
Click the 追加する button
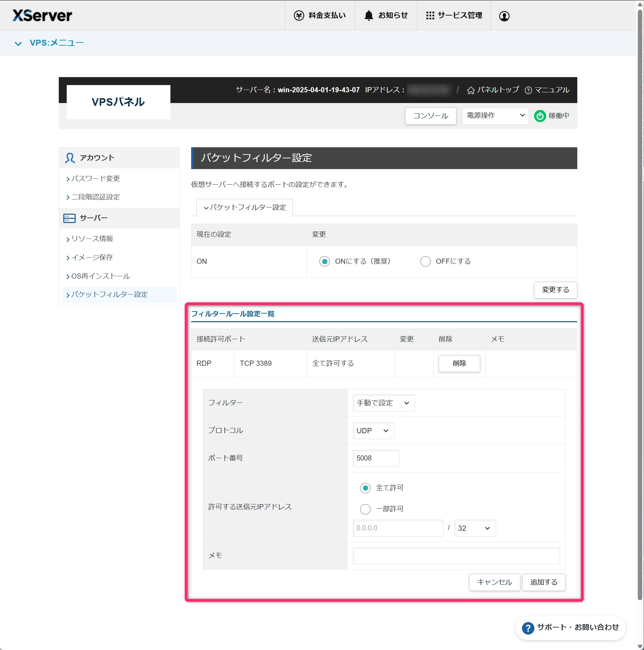click(x=544, y=582)
